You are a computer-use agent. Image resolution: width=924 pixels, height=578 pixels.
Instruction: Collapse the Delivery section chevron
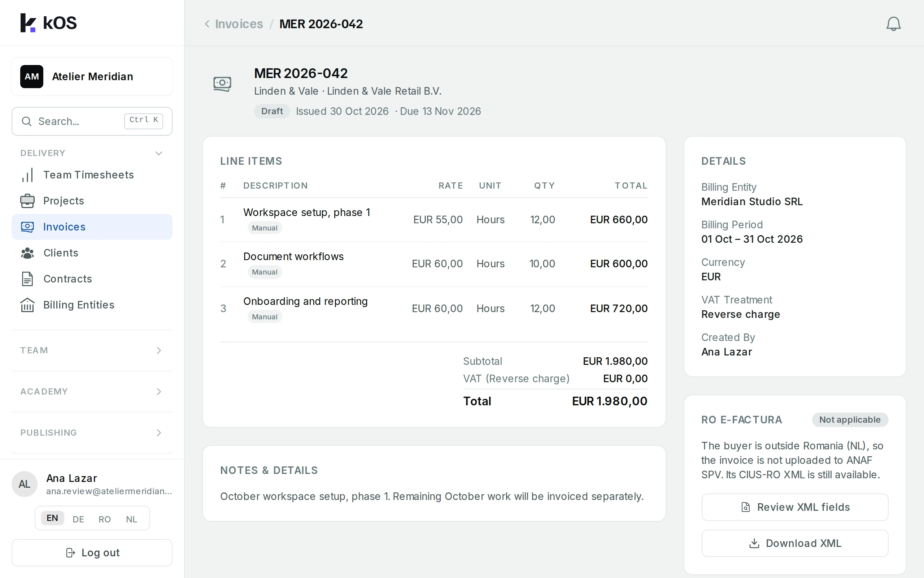[x=159, y=153]
